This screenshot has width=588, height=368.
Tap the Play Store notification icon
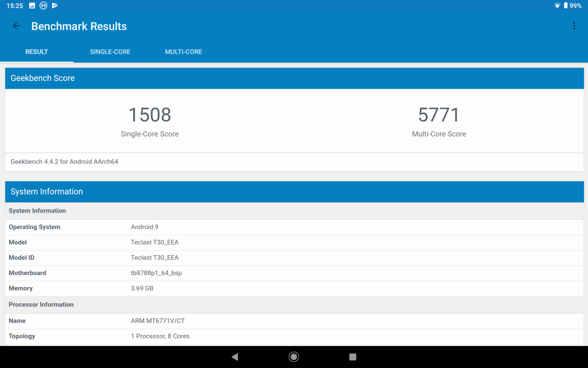pos(55,6)
